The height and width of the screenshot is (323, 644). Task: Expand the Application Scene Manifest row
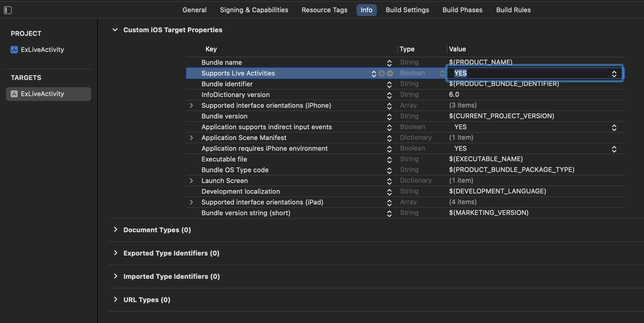pyautogui.click(x=191, y=138)
